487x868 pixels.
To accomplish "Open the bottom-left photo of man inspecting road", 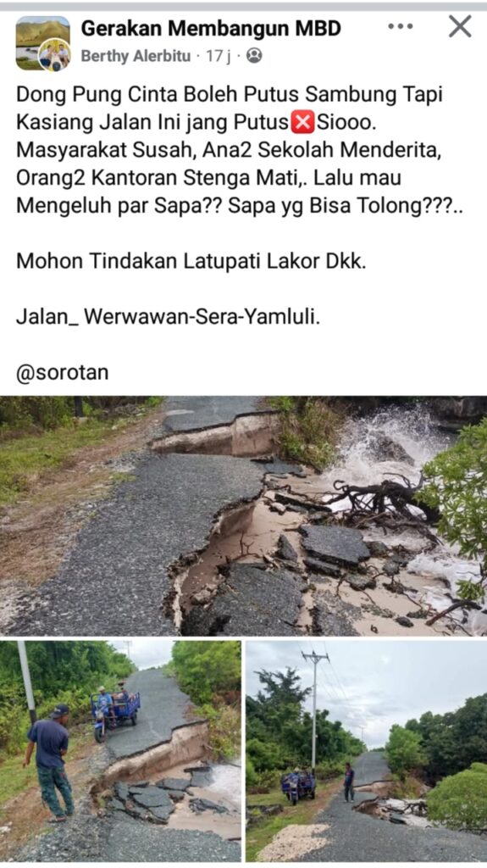I will point(120,751).
